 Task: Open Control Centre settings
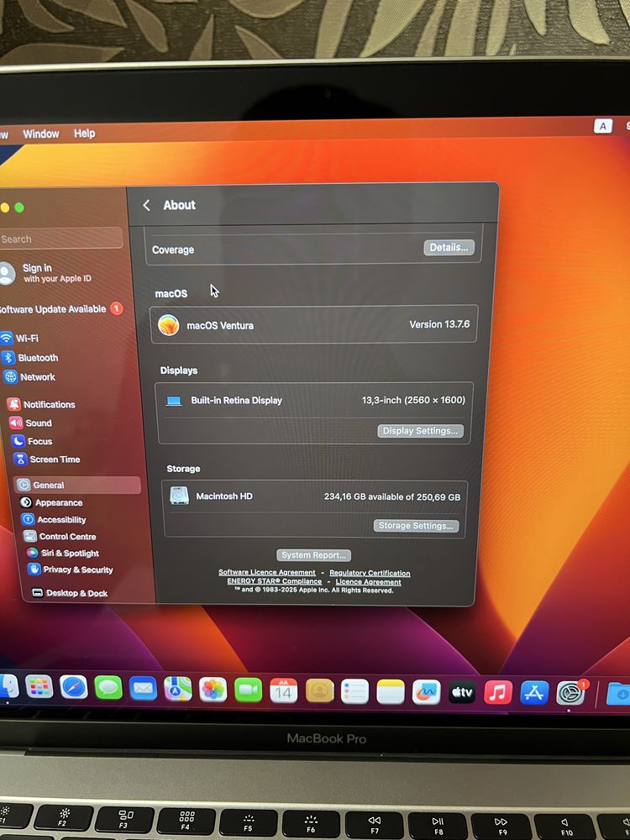(x=60, y=536)
